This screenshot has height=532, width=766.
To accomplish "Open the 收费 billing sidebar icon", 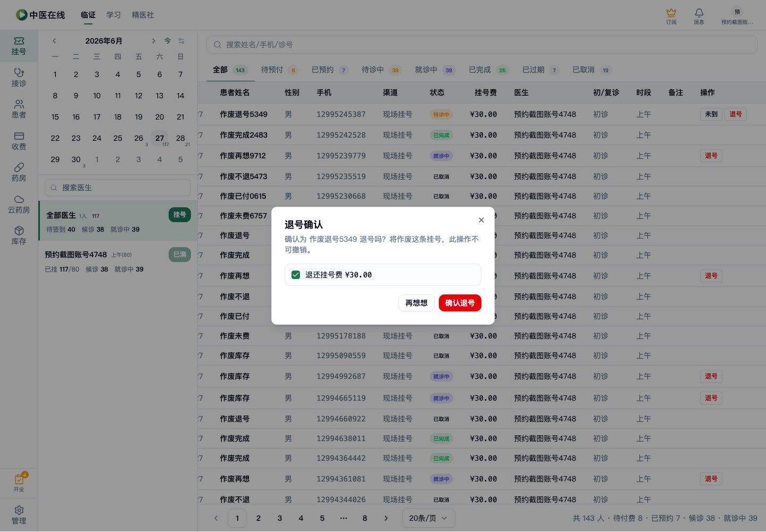I will tap(19, 141).
